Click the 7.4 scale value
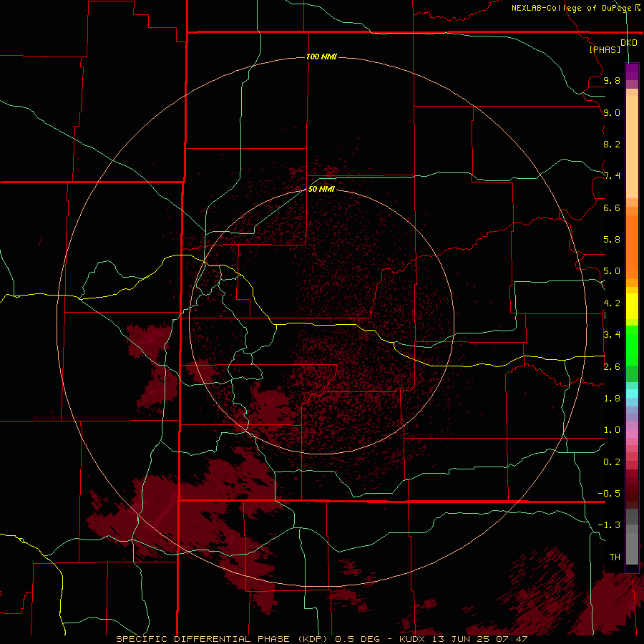The height and width of the screenshot is (644, 644). 612,176
